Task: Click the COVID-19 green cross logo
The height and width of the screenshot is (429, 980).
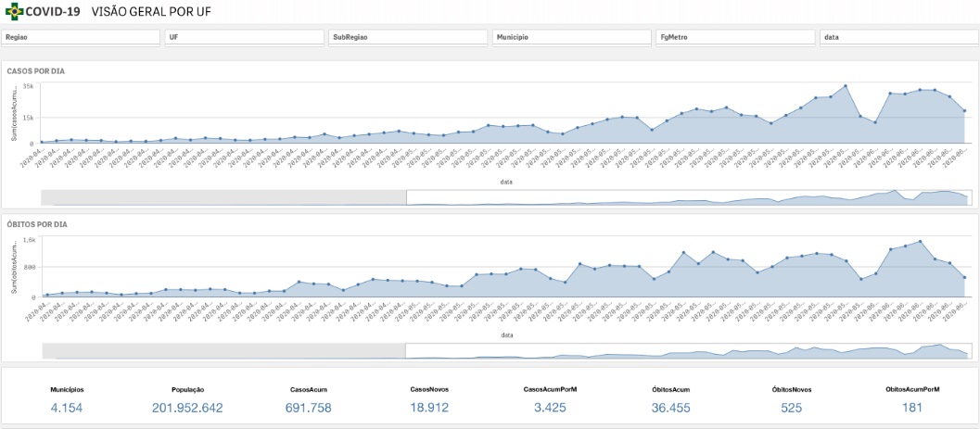Action: [16, 12]
